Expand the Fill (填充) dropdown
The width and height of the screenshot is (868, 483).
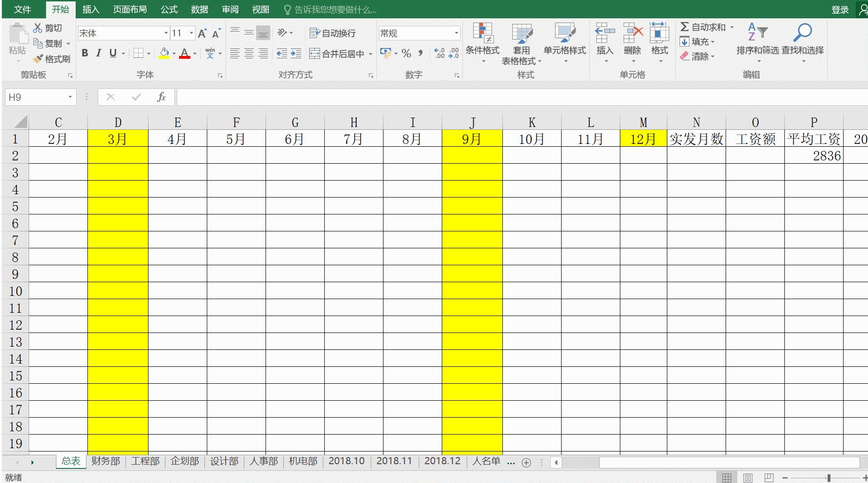pyautogui.click(x=713, y=42)
